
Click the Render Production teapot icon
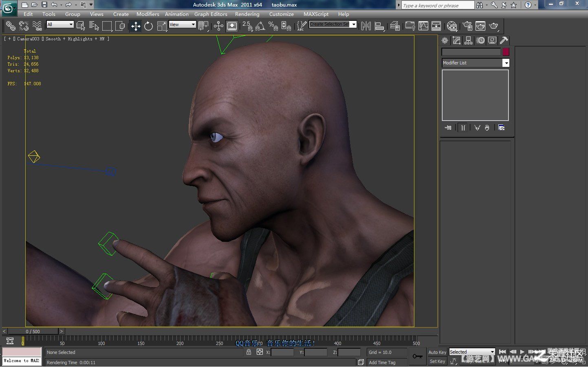tap(493, 26)
